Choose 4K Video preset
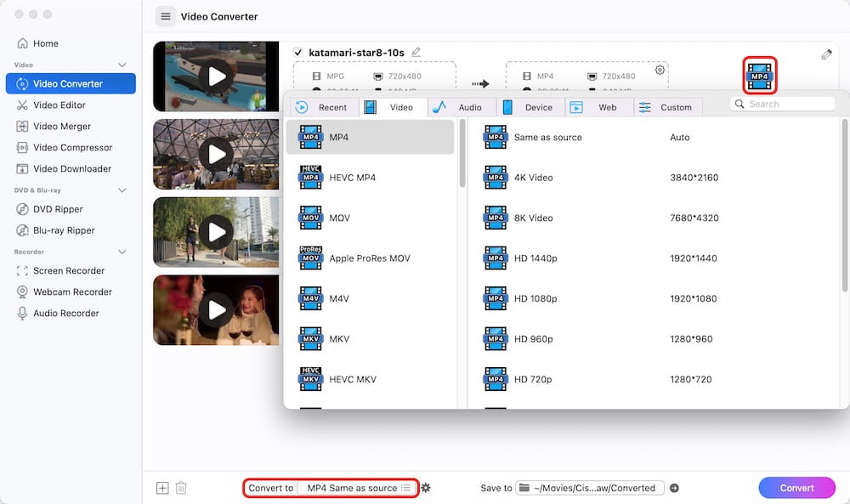 tap(653, 178)
